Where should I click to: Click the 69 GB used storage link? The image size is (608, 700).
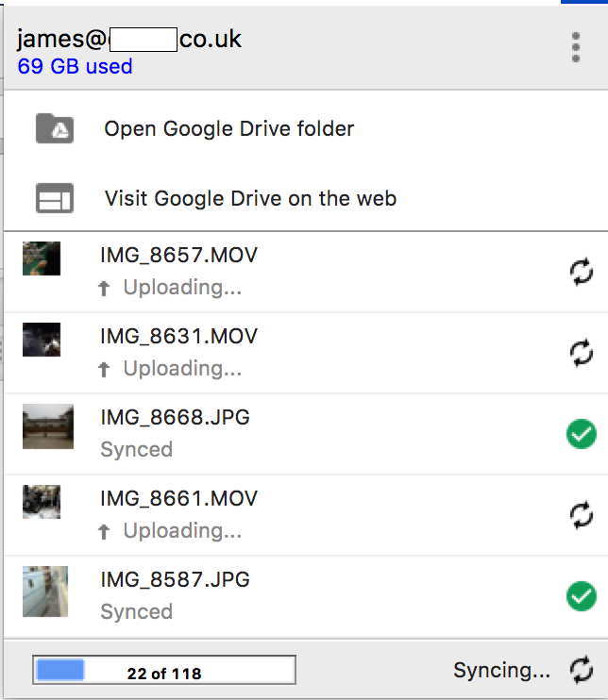tap(75, 67)
